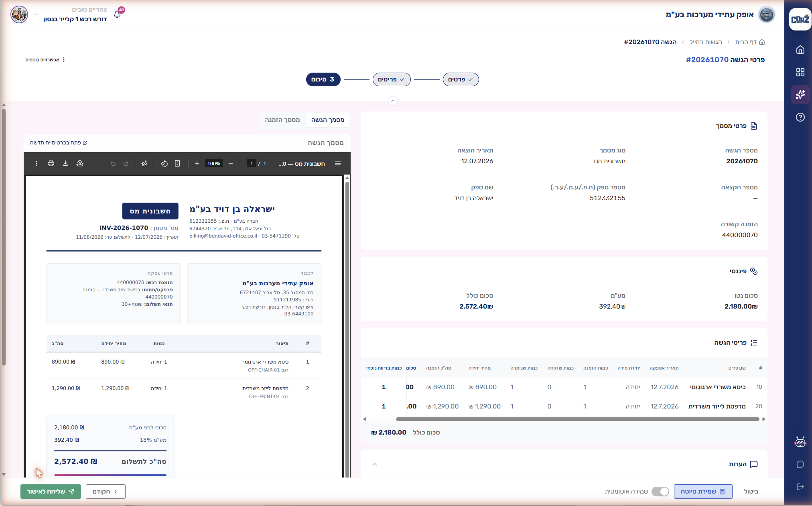This screenshot has height=506, width=812.
Task: Open the PDF sidebar menu
Action: [x=338, y=163]
